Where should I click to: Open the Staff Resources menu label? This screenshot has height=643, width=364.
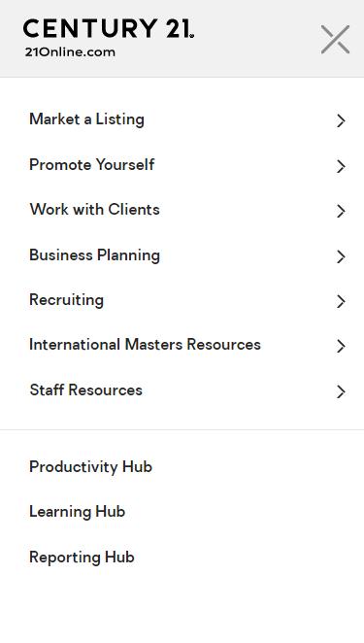click(86, 390)
